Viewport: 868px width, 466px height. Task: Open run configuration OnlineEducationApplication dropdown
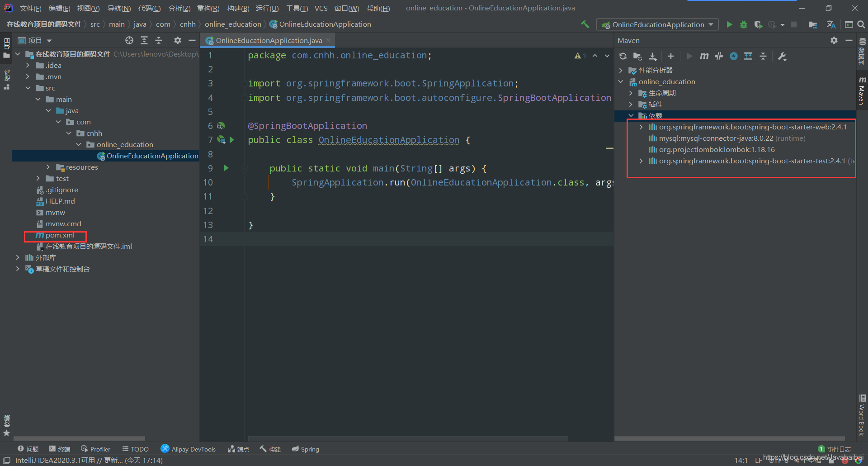(658, 24)
